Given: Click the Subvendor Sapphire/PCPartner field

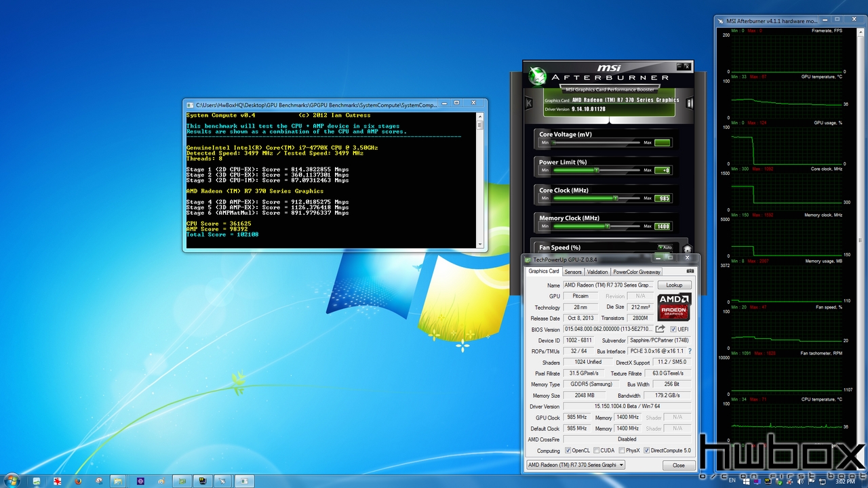Looking at the screenshot, I should [660, 340].
